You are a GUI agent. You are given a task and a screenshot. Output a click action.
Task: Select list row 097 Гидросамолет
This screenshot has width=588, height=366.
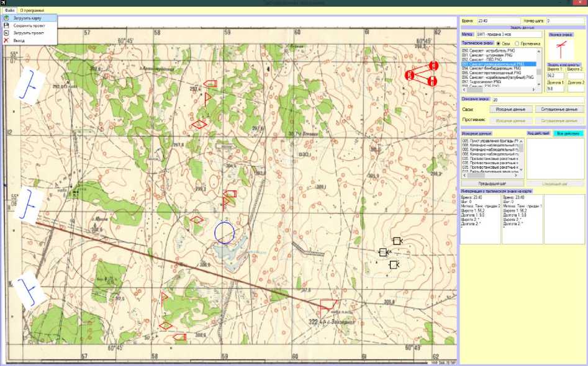click(x=499, y=82)
